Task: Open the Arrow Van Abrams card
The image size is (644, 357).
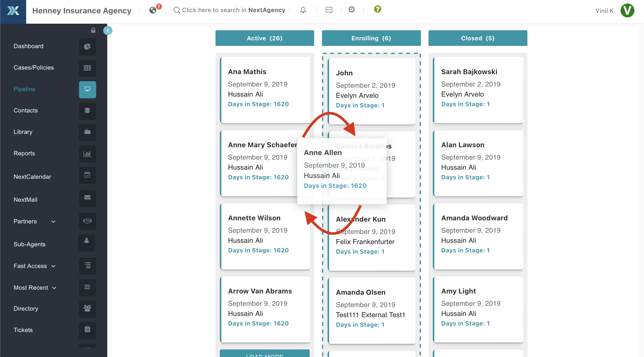Action: pyautogui.click(x=265, y=309)
